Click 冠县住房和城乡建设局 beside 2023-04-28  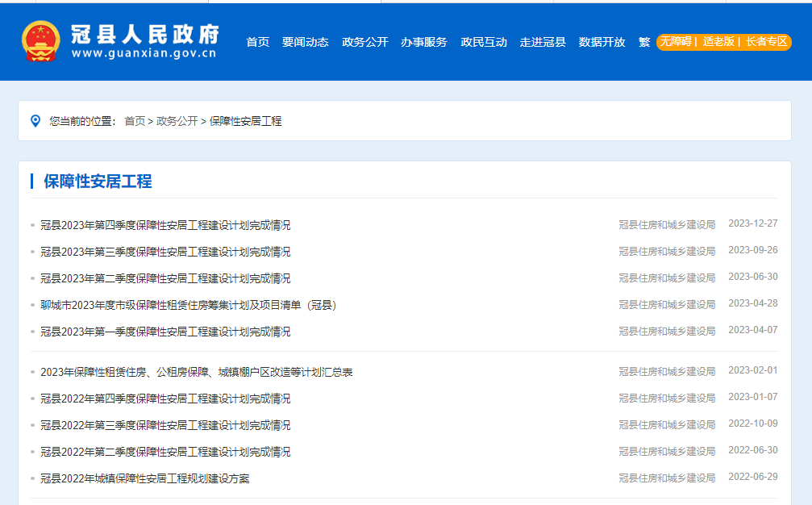[x=667, y=305]
